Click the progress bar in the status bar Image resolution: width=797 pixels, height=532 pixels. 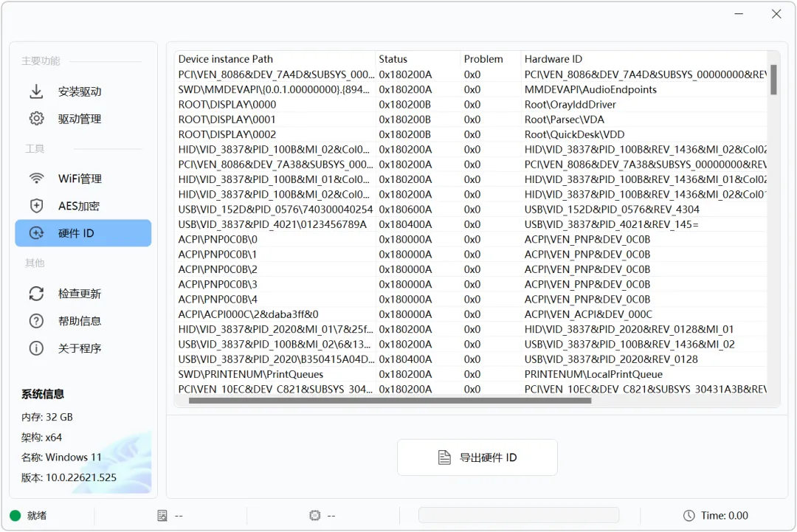tap(519, 515)
